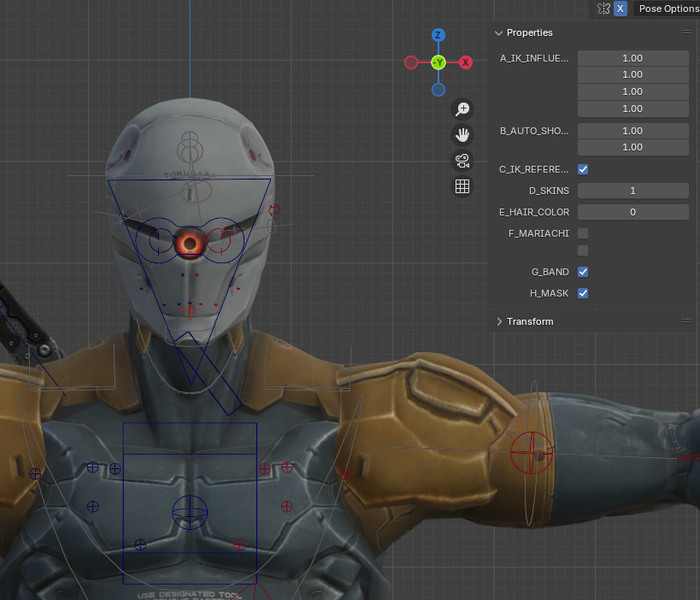
Task: Click the E_HAIR_COLOR value field
Action: pyautogui.click(x=632, y=212)
